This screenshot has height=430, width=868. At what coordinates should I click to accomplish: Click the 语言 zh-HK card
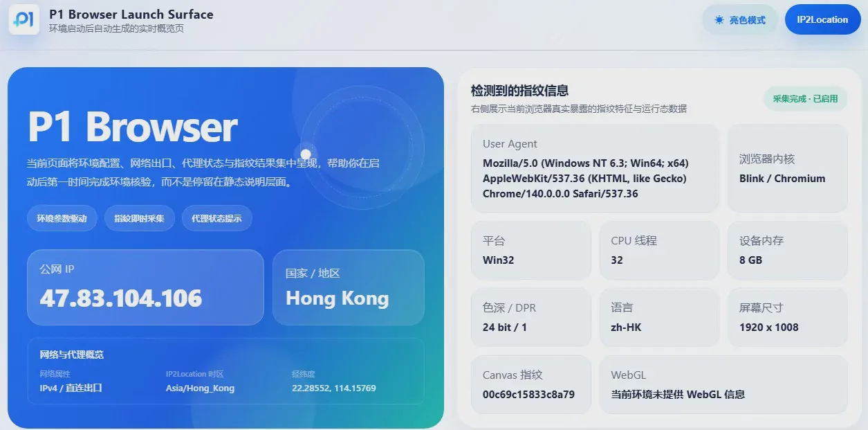tap(659, 318)
